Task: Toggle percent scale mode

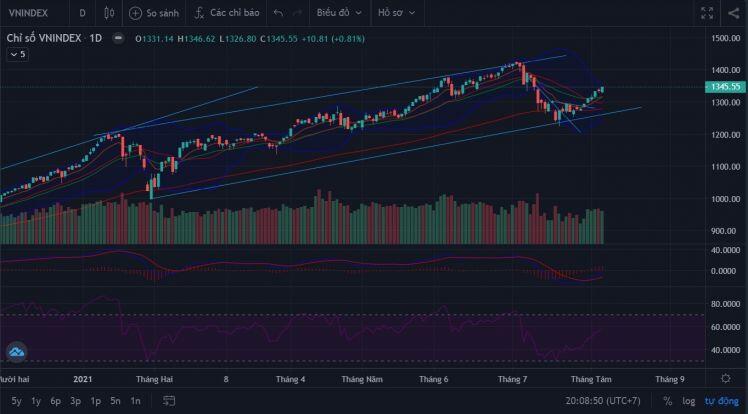Action: click(667, 401)
